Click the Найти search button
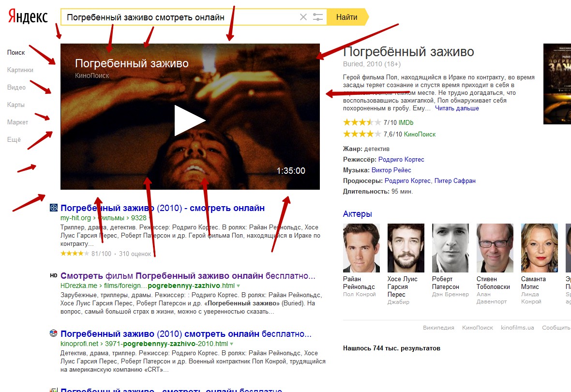 (x=347, y=17)
